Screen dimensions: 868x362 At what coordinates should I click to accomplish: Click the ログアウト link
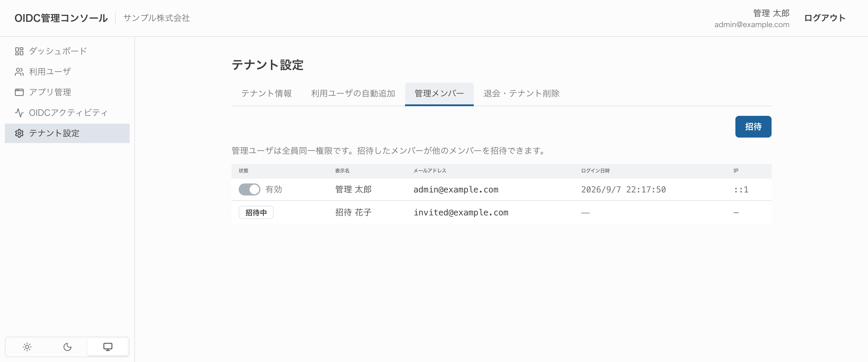(x=825, y=18)
